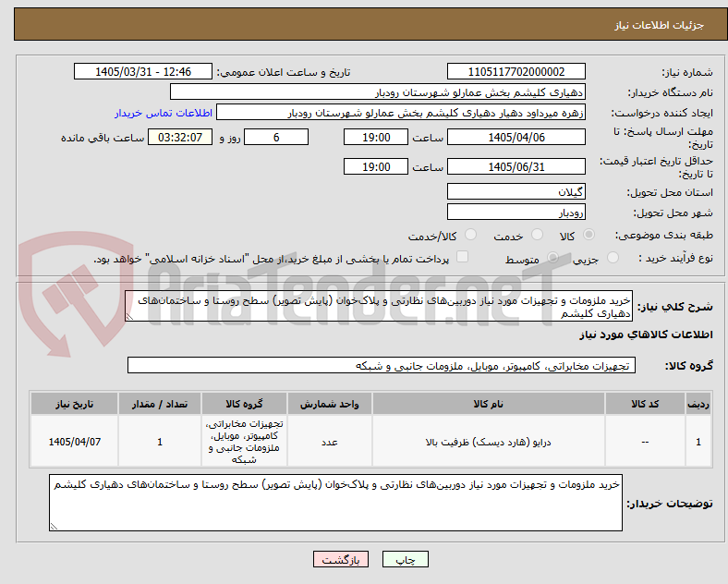Image resolution: width=728 pixels, height=584 pixels.
Task: Click the delivery province field گیلان
Action: click(x=516, y=191)
